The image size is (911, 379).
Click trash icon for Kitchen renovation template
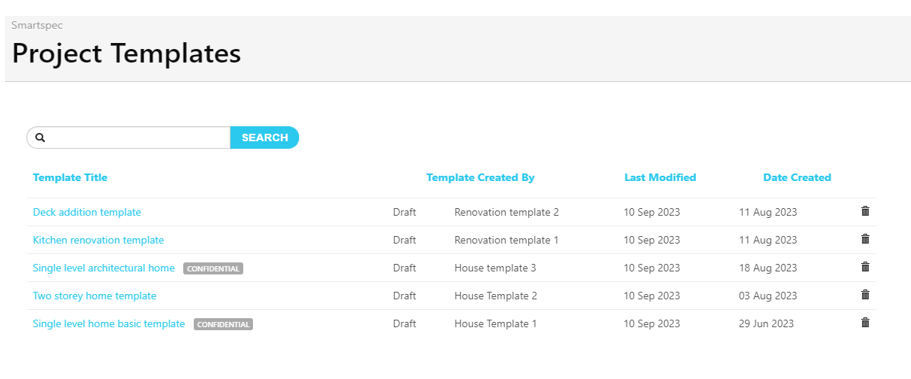point(865,239)
